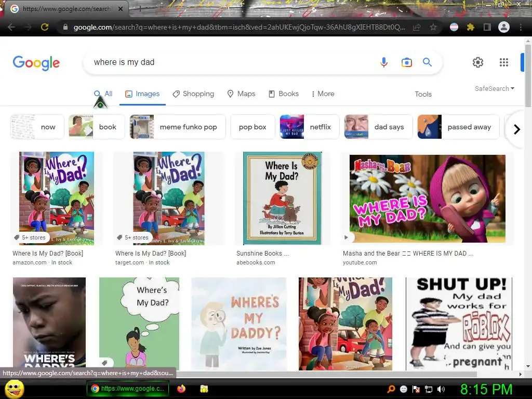Switch to the Maps tab
532x399 pixels.
(241, 94)
